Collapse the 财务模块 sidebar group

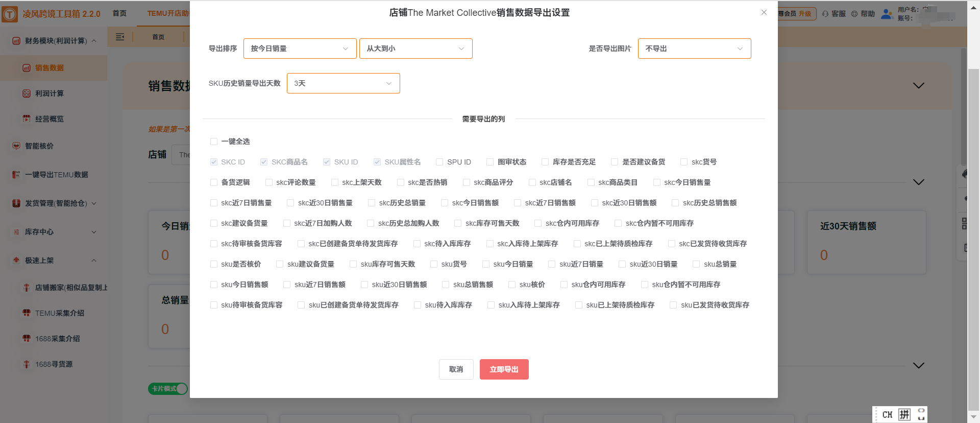pyautogui.click(x=94, y=41)
